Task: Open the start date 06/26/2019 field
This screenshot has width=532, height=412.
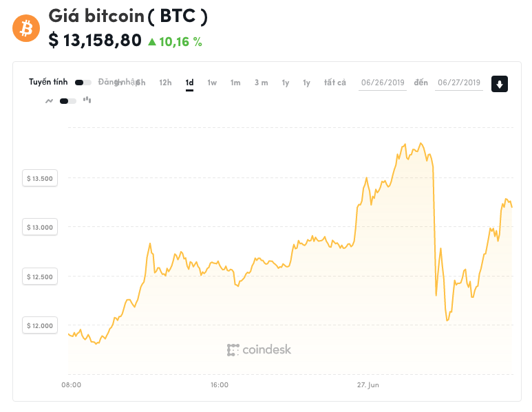Action: 383,83
